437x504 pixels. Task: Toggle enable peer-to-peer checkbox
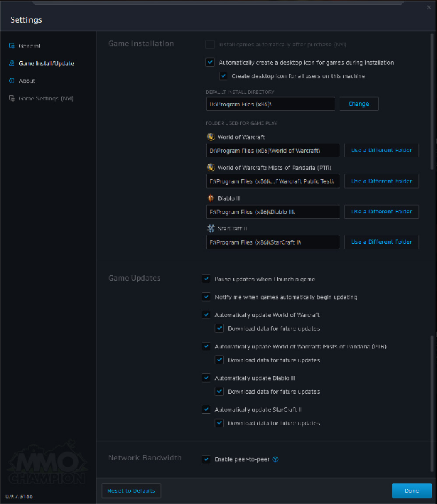point(206,459)
